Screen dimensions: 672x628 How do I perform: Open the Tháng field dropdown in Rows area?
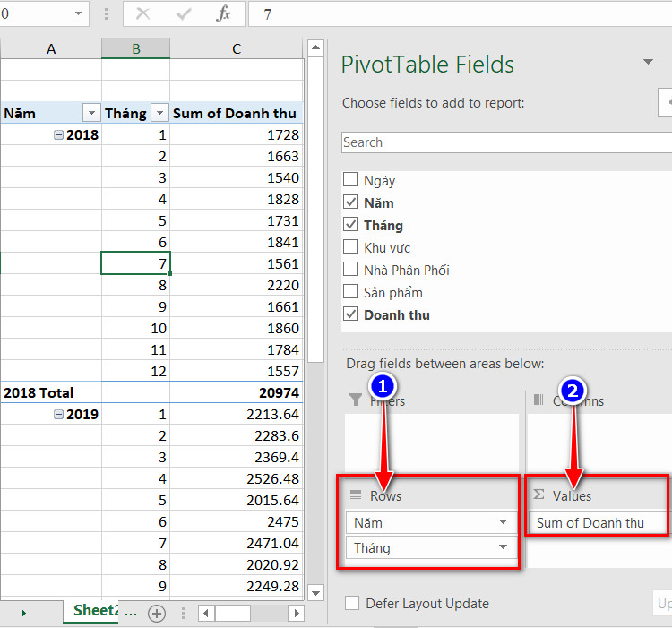click(x=503, y=547)
